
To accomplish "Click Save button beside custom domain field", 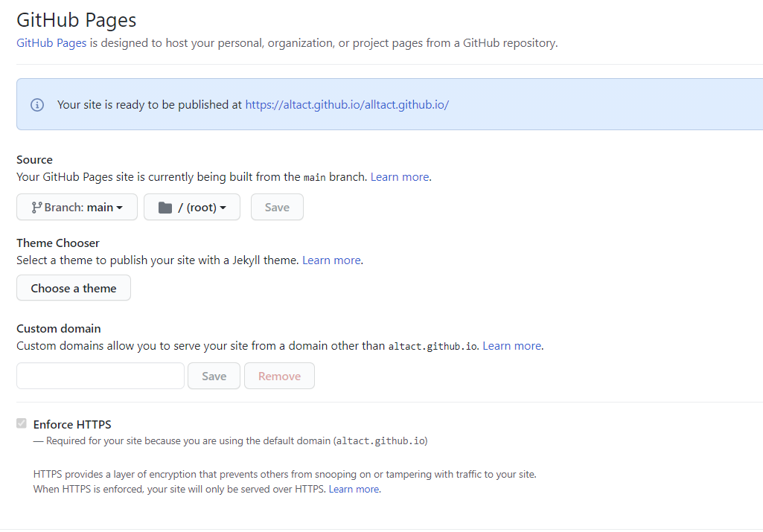I will [214, 376].
